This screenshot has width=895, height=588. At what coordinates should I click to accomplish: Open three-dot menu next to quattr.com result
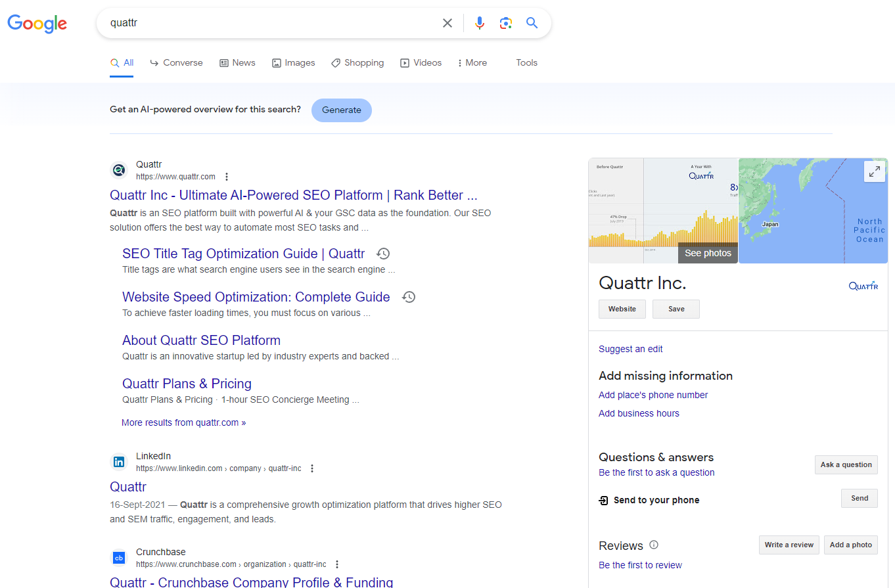point(227,177)
